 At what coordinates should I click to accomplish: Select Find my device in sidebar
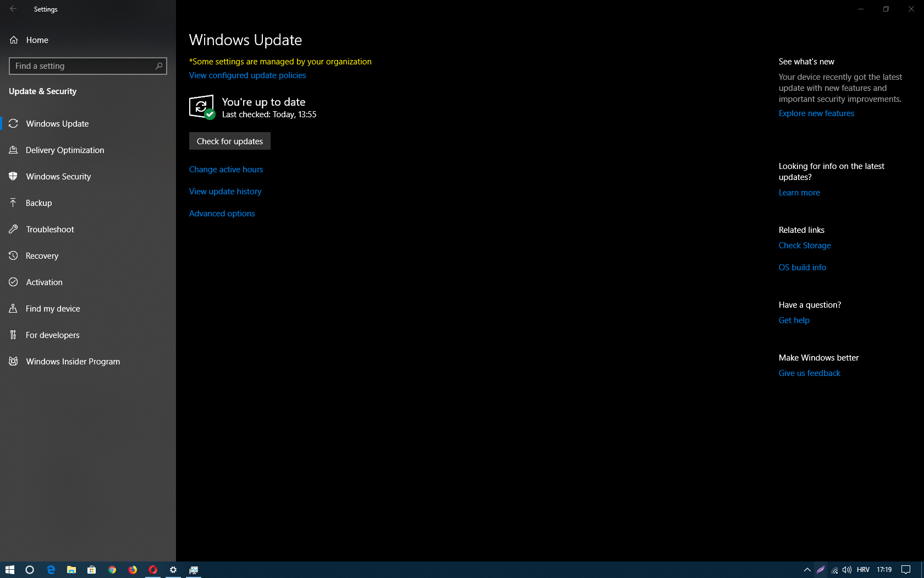[x=88, y=309]
